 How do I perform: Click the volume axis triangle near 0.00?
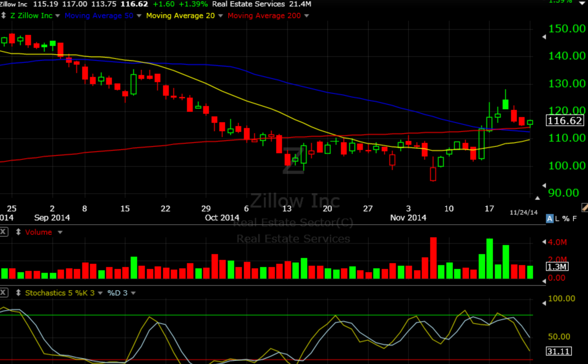click(x=544, y=281)
